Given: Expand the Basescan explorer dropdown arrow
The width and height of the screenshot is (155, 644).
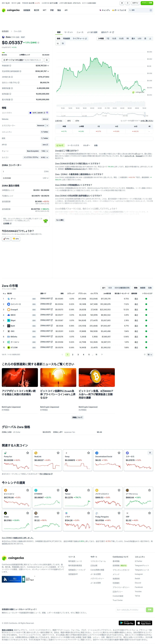Looking at the screenshot, I should click(x=47, y=126).
